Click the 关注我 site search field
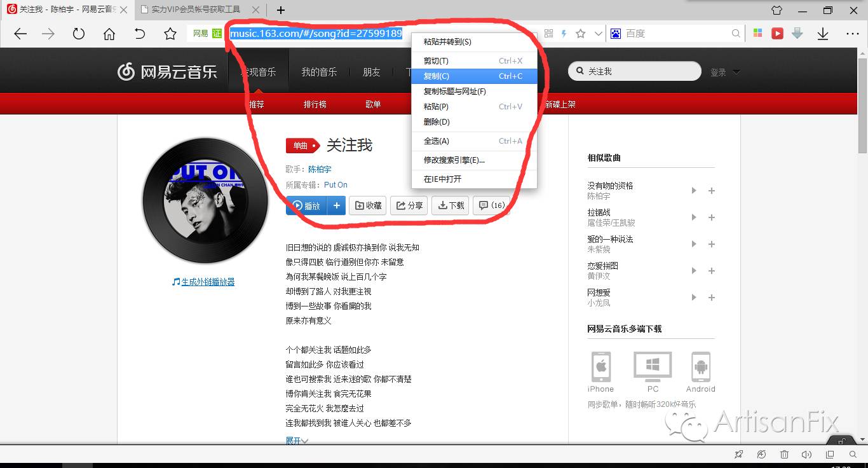This screenshot has width=868, height=468. 635,72
